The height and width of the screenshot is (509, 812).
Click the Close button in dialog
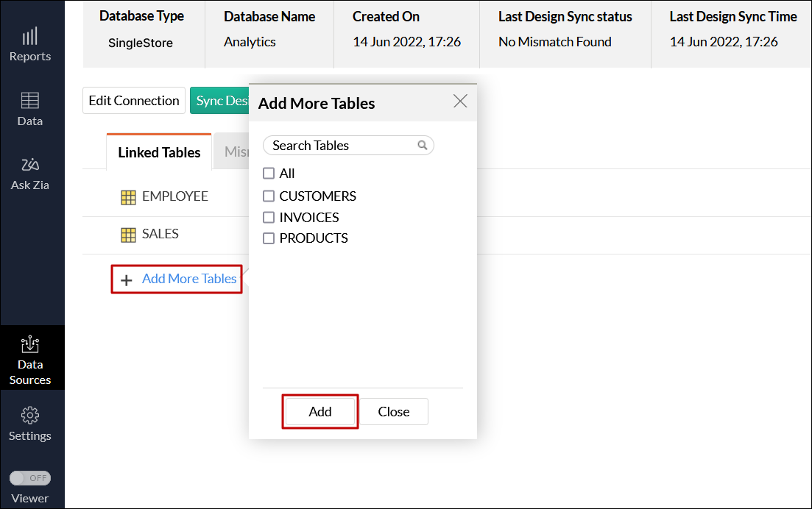[394, 412]
